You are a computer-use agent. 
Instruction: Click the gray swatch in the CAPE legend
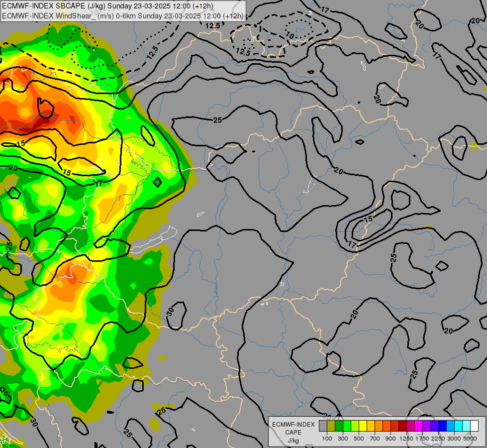(x=323, y=426)
